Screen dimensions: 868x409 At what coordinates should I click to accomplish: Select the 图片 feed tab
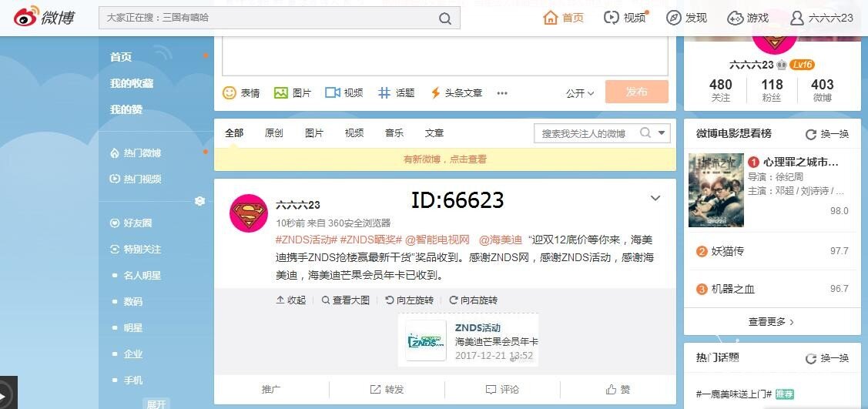click(x=314, y=133)
